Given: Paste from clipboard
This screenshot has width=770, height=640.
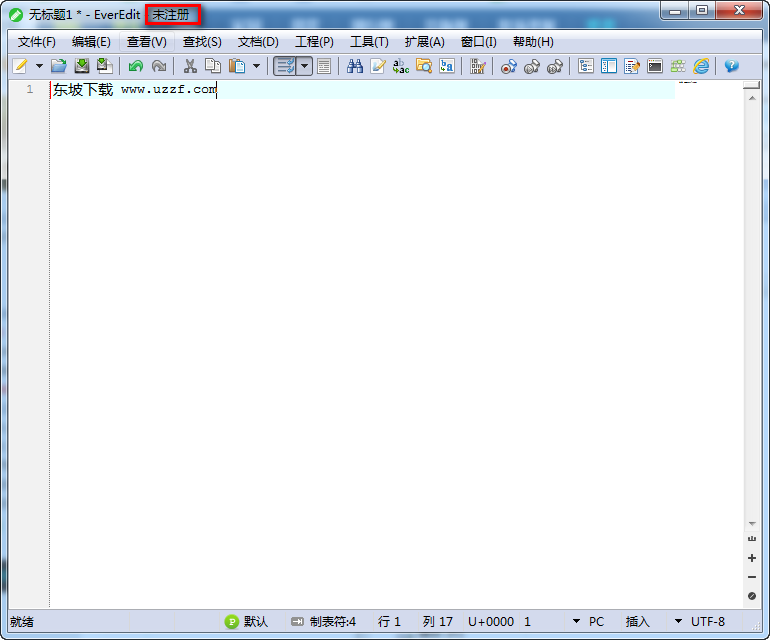Looking at the screenshot, I should [237, 66].
